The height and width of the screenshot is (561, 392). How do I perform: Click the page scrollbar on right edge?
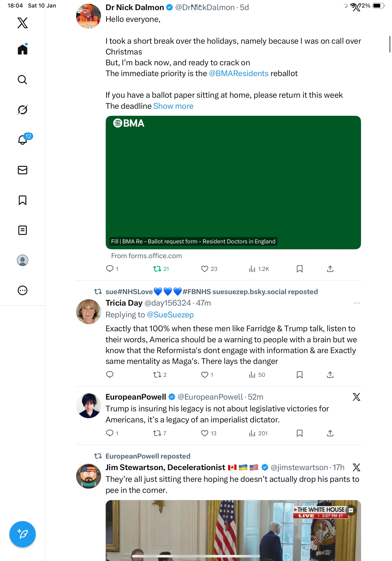(390, 44)
